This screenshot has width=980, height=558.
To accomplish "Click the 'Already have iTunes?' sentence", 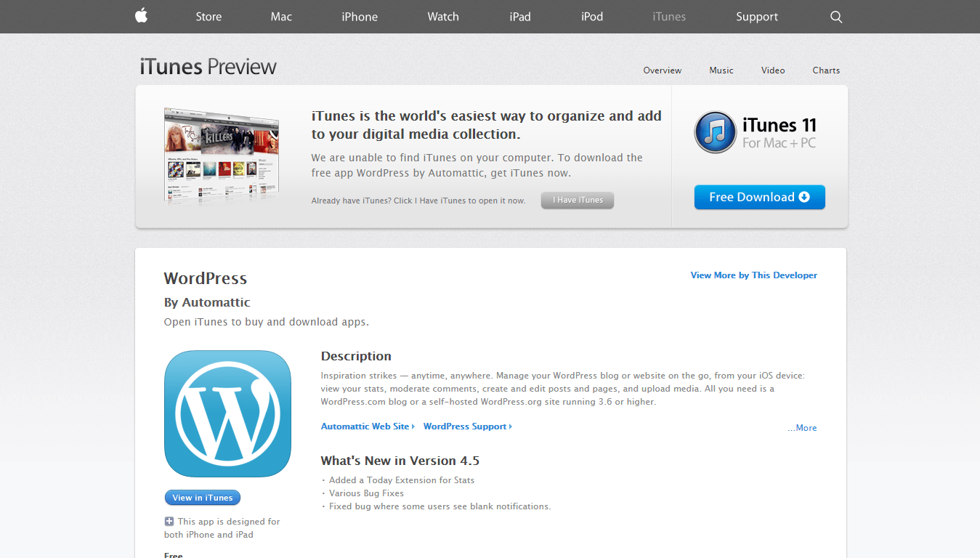I will click(418, 201).
